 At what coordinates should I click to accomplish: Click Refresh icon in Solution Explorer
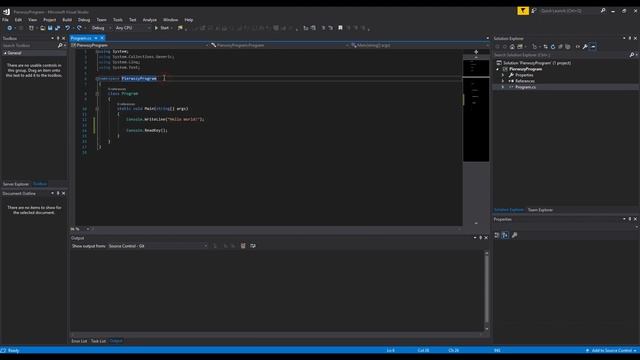[553, 47]
